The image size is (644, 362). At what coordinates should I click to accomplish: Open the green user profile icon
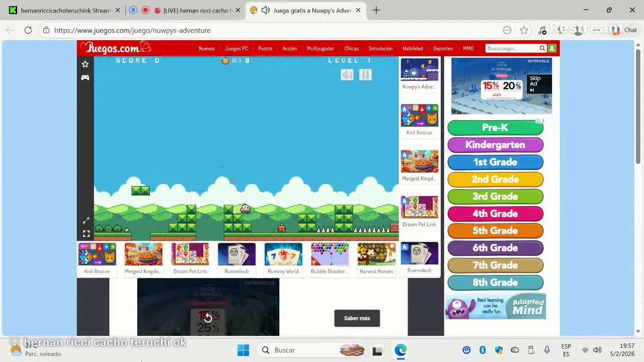552,48
